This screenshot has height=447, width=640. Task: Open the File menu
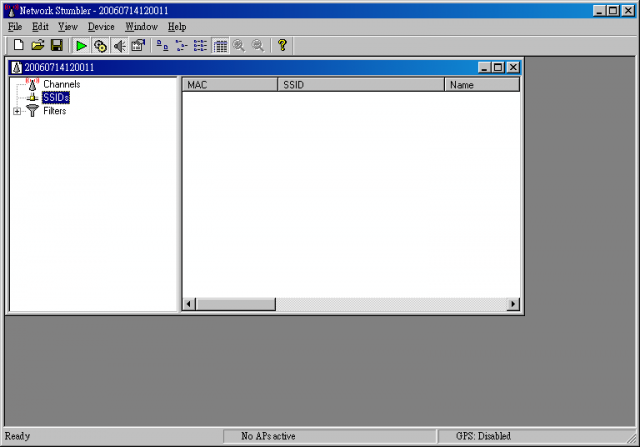pyautogui.click(x=15, y=27)
